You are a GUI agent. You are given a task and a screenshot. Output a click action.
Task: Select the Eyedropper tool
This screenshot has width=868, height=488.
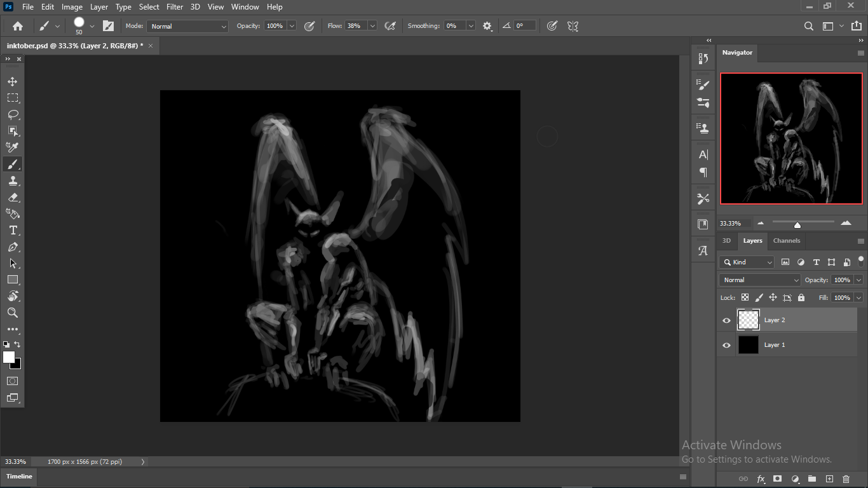(x=13, y=147)
